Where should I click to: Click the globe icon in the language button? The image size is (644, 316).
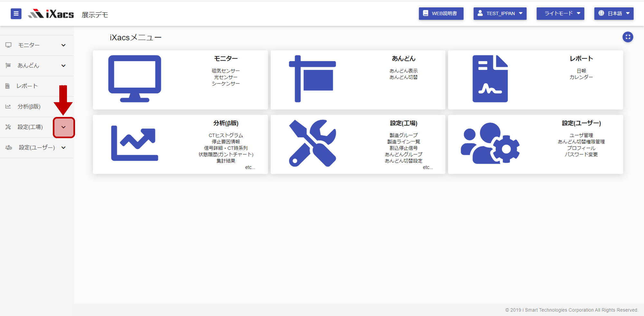point(601,13)
